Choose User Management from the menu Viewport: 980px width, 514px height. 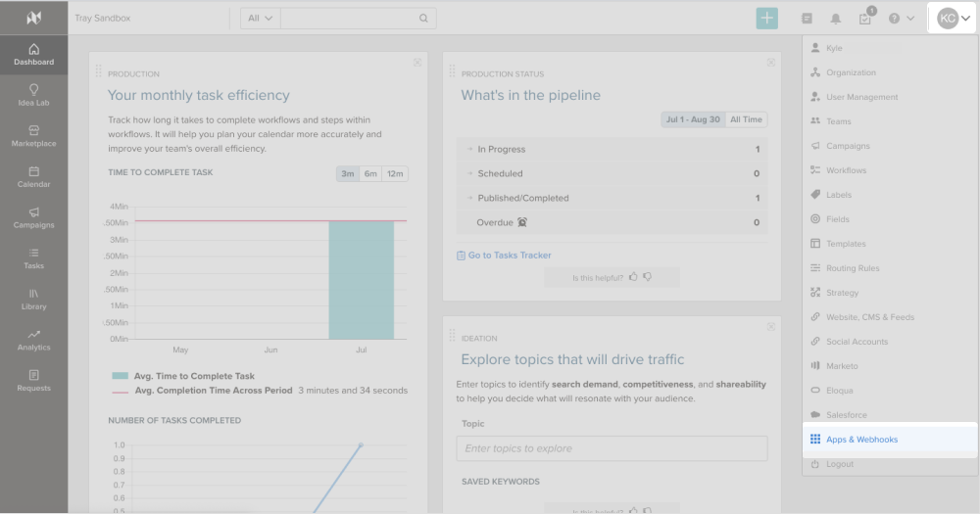pyautogui.click(x=861, y=97)
